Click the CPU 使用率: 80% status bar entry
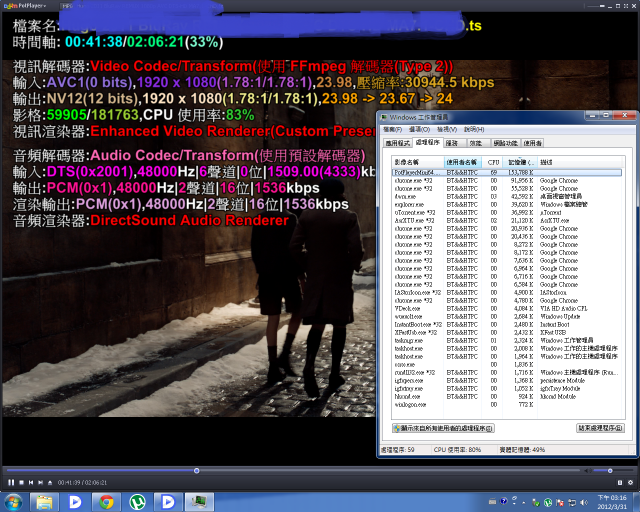This screenshot has height=512, width=640. point(457,450)
